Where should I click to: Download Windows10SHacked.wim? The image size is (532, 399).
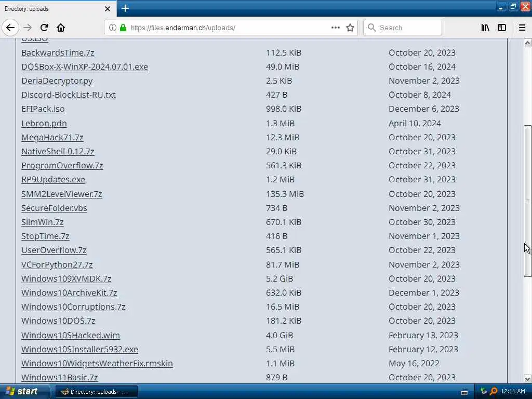coord(70,335)
